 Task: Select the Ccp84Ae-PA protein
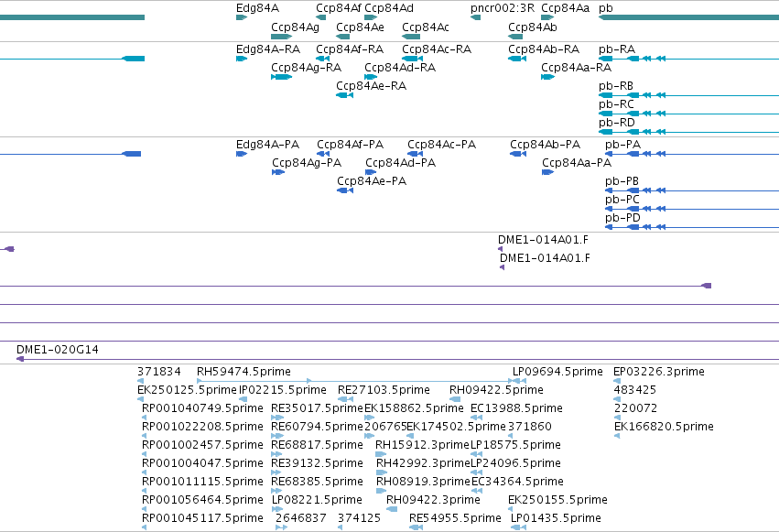point(345,190)
